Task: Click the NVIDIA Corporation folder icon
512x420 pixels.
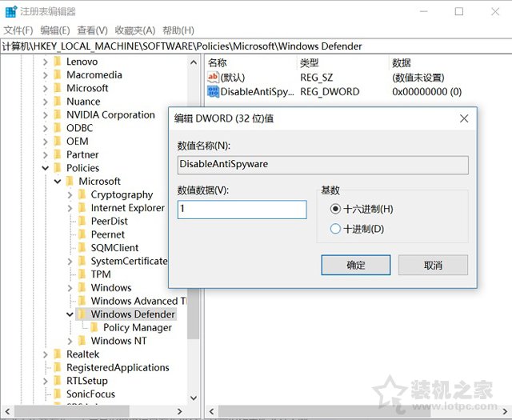Action: click(x=57, y=114)
